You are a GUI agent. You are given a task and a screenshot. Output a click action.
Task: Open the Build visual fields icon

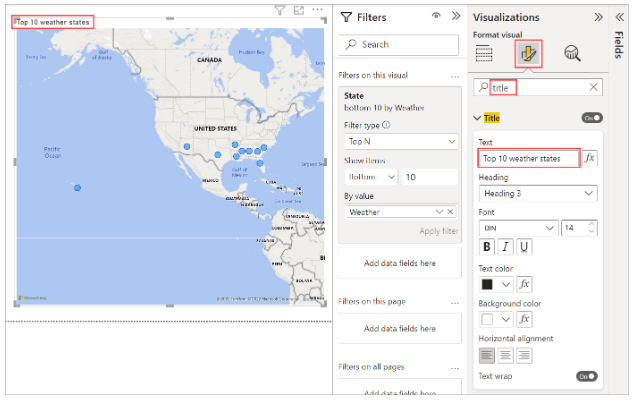(x=485, y=54)
